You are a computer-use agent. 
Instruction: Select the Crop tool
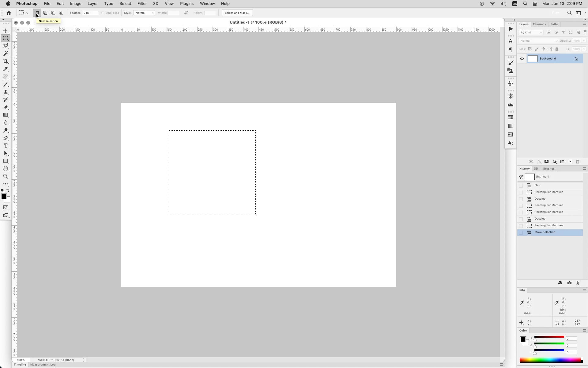pyautogui.click(x=6, y=61)
